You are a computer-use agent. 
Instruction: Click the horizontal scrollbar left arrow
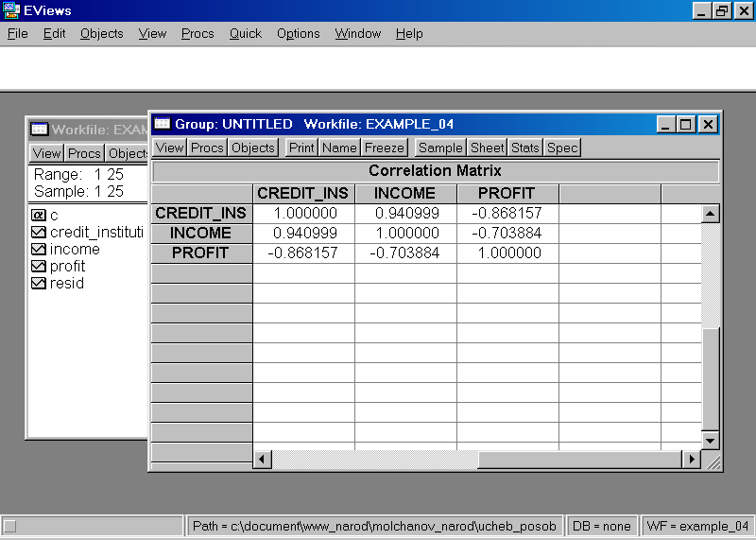(x=262, y=459)
